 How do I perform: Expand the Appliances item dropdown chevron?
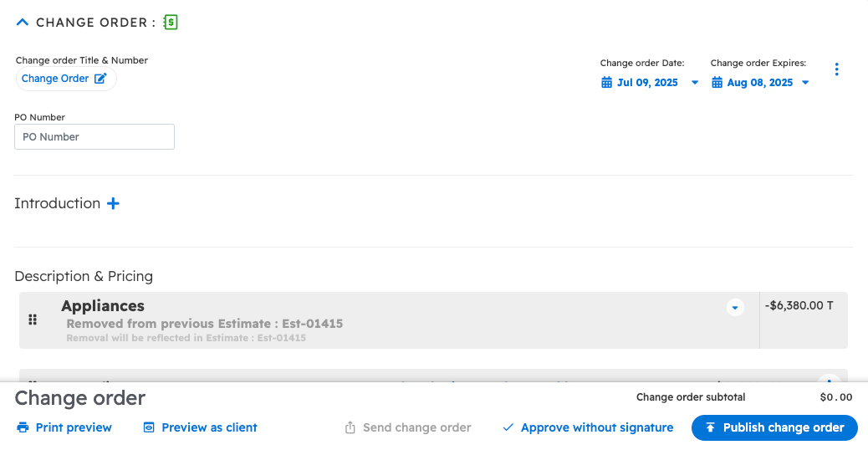click(735, 308)
